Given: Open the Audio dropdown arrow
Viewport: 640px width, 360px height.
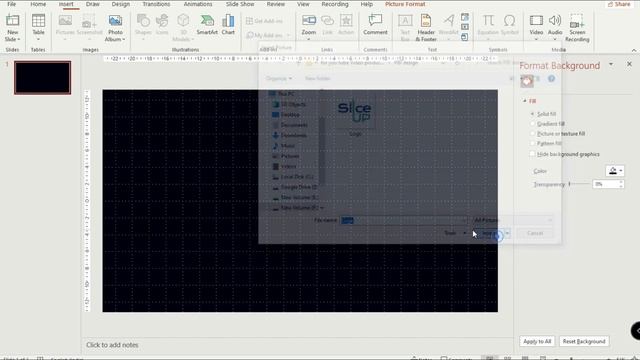Looking at the screenshot, I should tap(555, 40).
